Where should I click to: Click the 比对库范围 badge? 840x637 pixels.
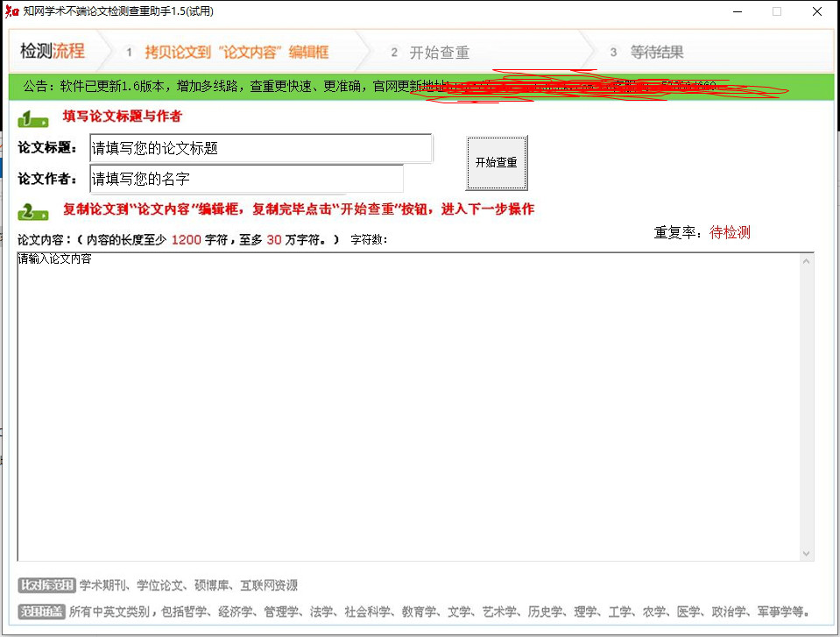[x=46, y=585]
